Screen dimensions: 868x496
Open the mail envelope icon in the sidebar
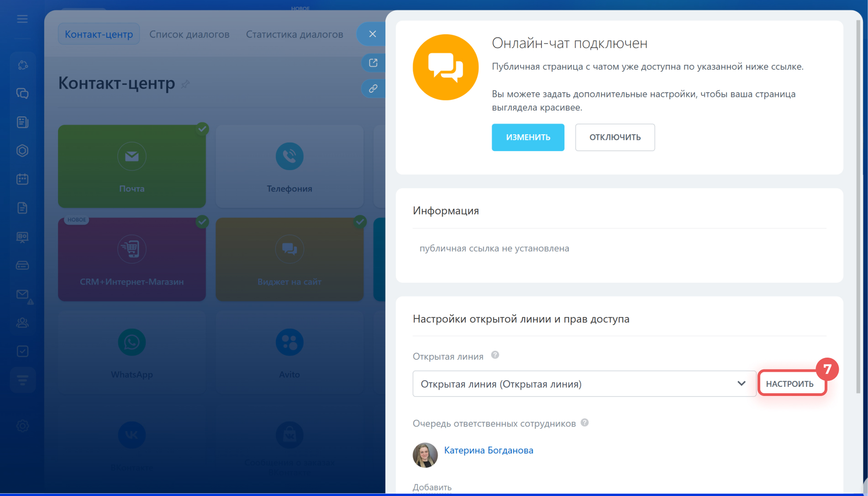click(x=22, y=295)
